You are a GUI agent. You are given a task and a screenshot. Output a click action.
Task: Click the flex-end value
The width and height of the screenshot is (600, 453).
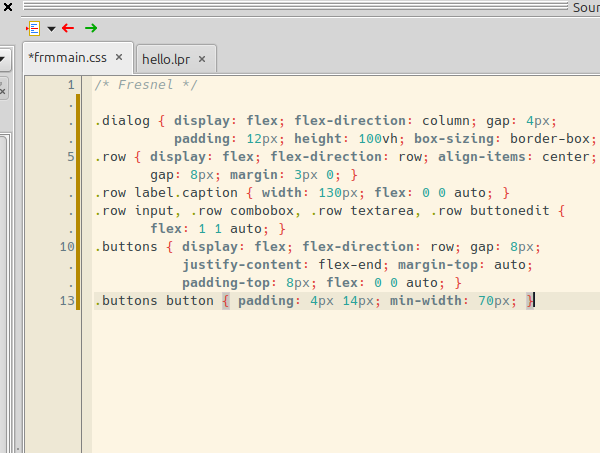coord(350,265)
